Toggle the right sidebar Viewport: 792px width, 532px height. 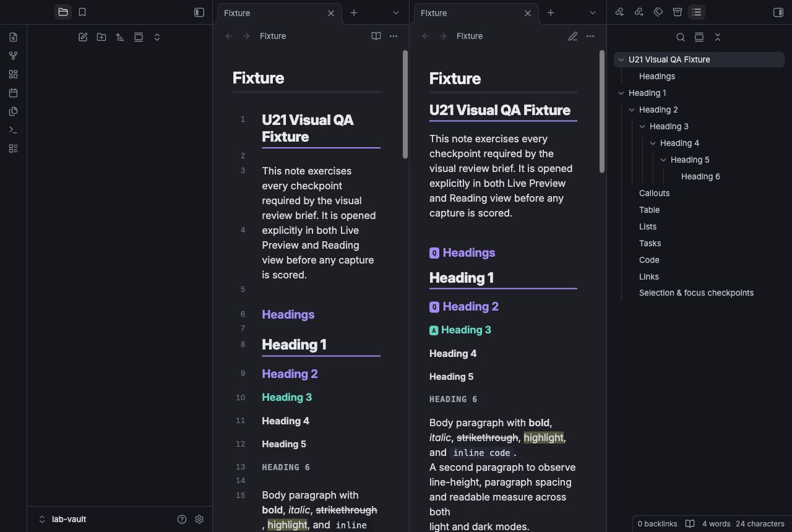pyautogui.click(x=778, y=12)
